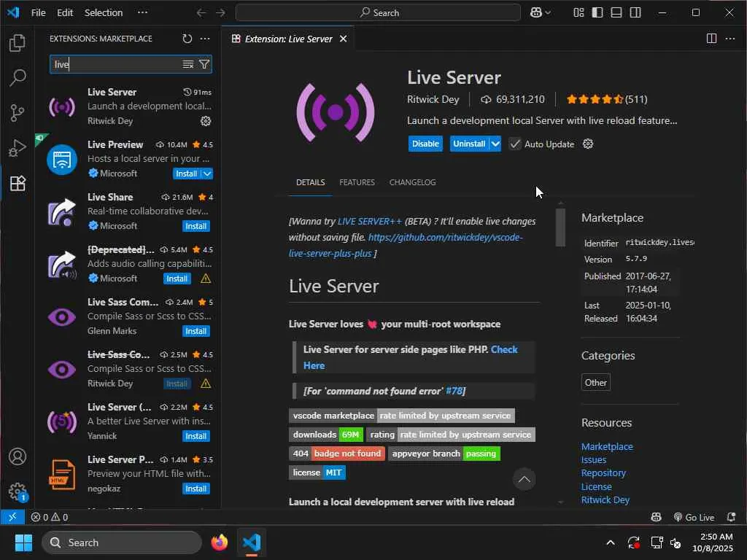This screenshot has height=560, width=747.
Task: Show errors and warnings count
Action: 50,517
